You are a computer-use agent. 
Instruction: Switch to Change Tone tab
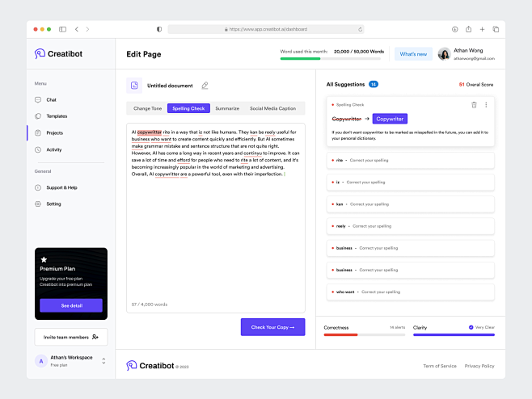pyautogui.click(x=147, y=108)
